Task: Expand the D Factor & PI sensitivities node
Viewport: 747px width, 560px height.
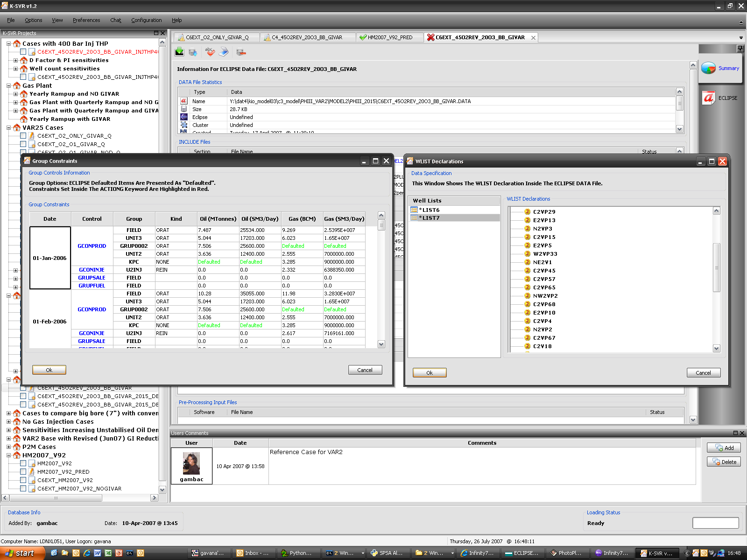Action: (15, 60)
